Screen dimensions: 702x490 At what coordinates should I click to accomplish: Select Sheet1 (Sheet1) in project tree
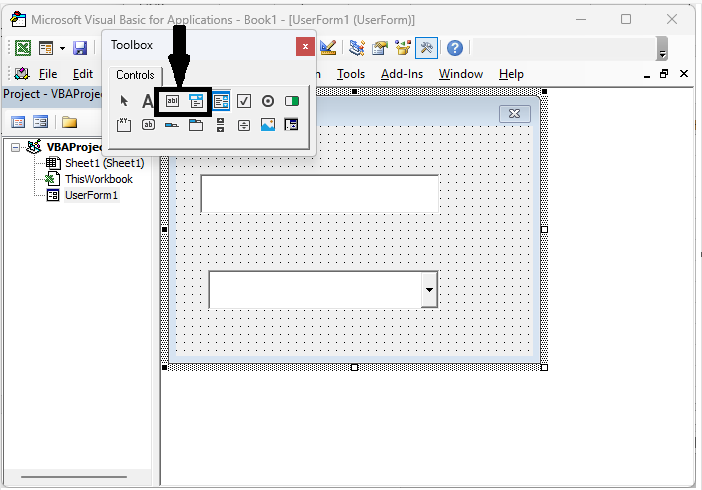(x=105, y=163)
